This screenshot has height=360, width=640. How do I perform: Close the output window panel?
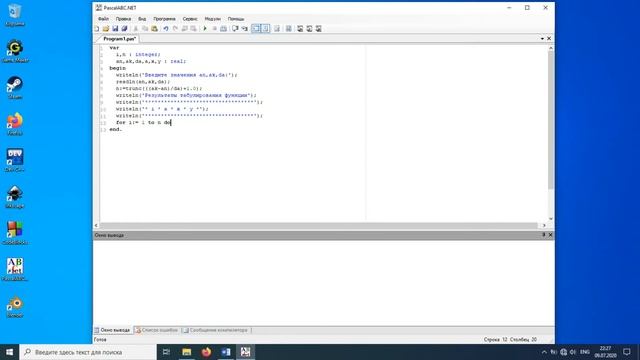[550, 235]
